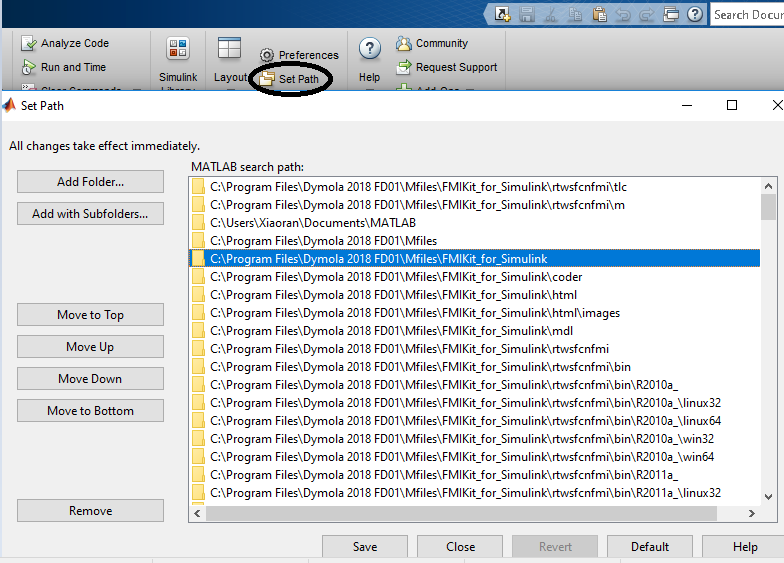784x563 pixels.
Task: Click the vertical scrollbar up arrow in path list
Action: 768,186
